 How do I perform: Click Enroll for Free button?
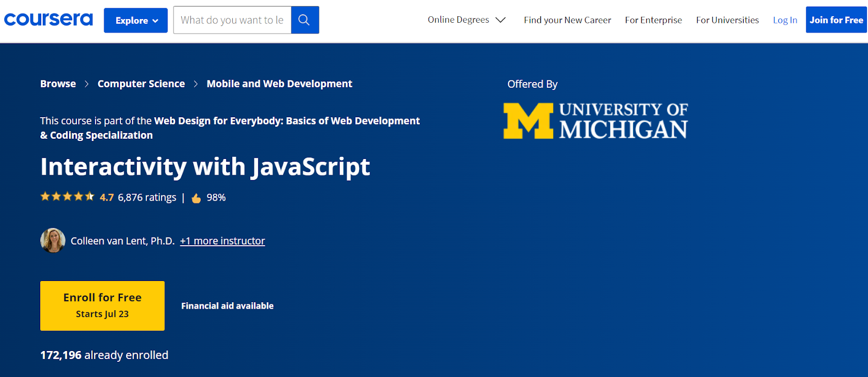103,305
